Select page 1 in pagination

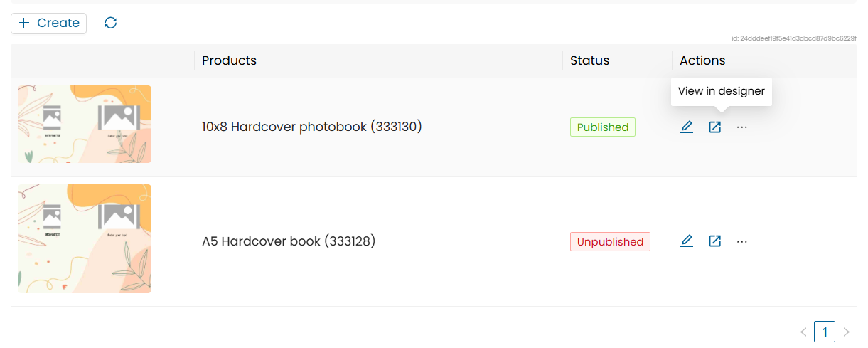coord(825,332)
